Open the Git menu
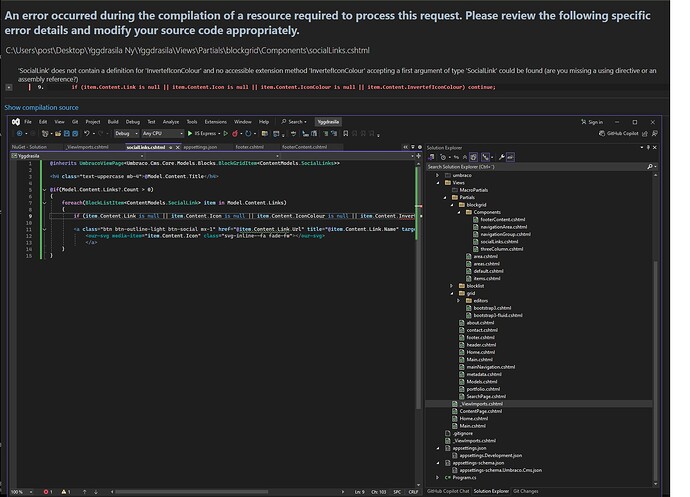Screen dimensions: 690x497 click(x=75, y=122)
